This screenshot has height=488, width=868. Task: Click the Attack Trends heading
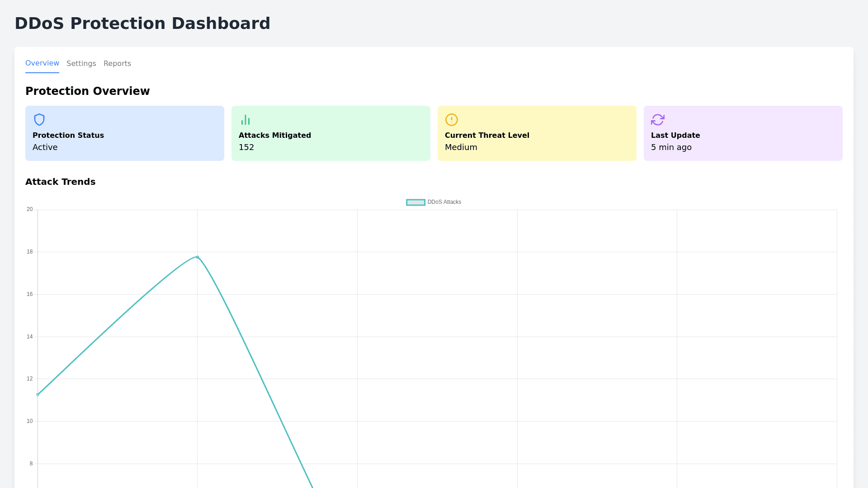coord(60,182)
